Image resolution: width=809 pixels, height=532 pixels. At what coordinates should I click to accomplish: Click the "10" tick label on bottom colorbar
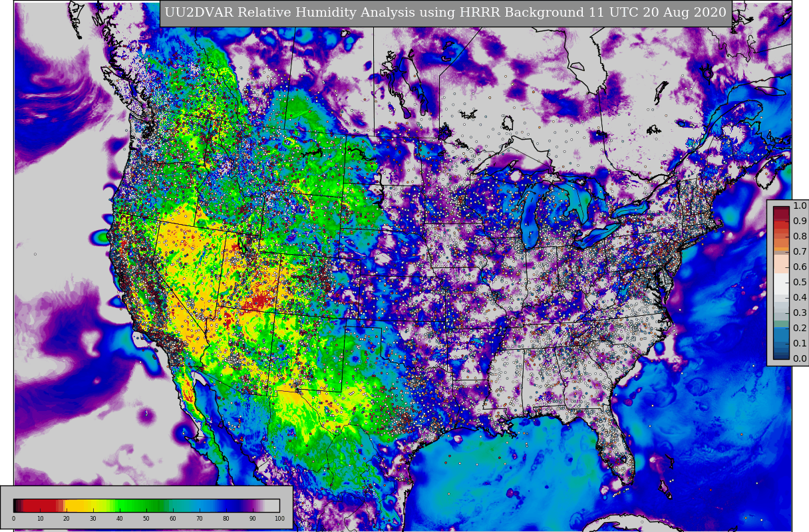point(40,519)
